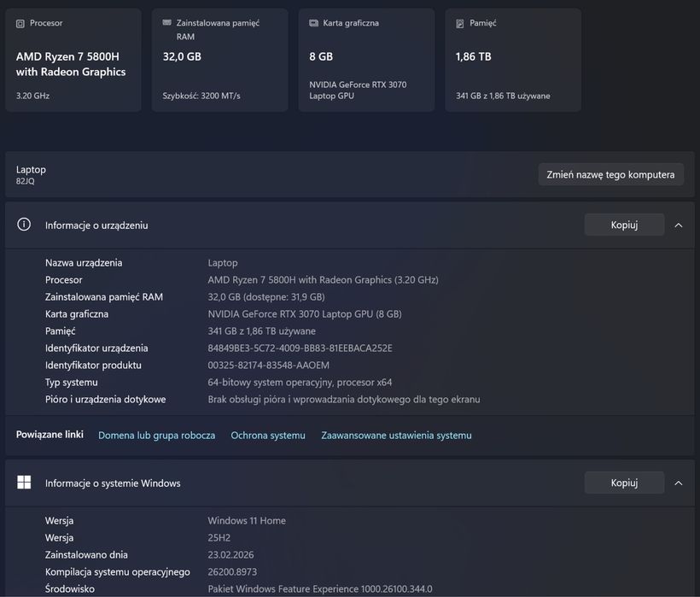The height and width of the screenshot is (597, 700).
Task: Click the processor chip icon in Procesor card
Action: 20,24
